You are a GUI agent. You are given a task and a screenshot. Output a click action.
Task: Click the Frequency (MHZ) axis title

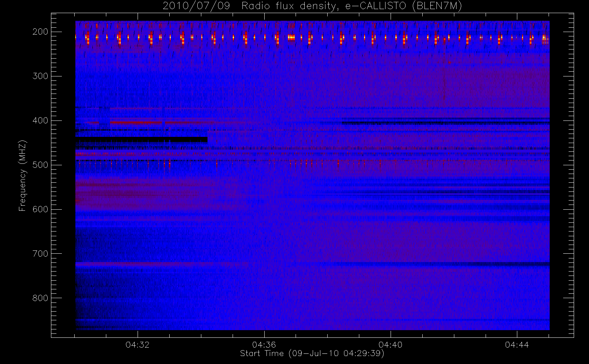coord(23,175)
